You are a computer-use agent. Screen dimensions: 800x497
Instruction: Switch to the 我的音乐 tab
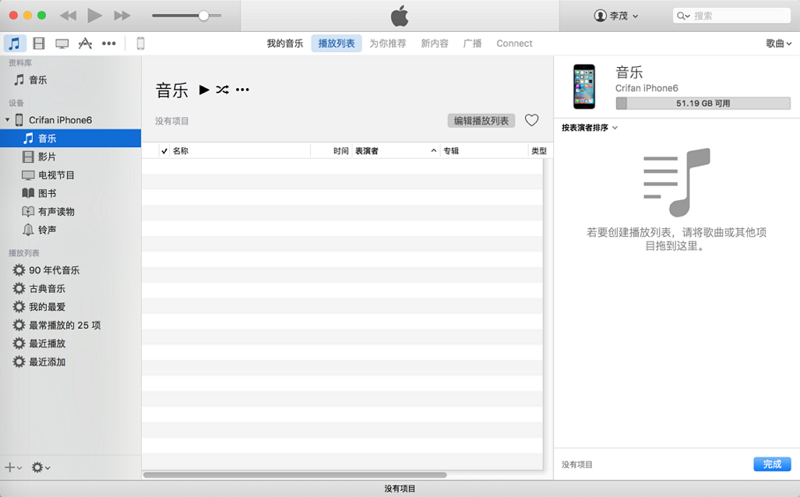[x=285, y=43]
